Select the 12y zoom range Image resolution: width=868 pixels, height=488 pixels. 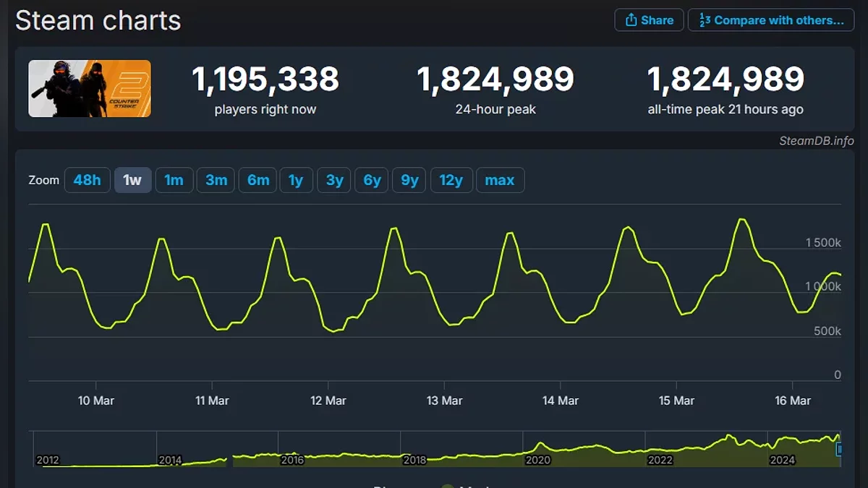[451, 180]
